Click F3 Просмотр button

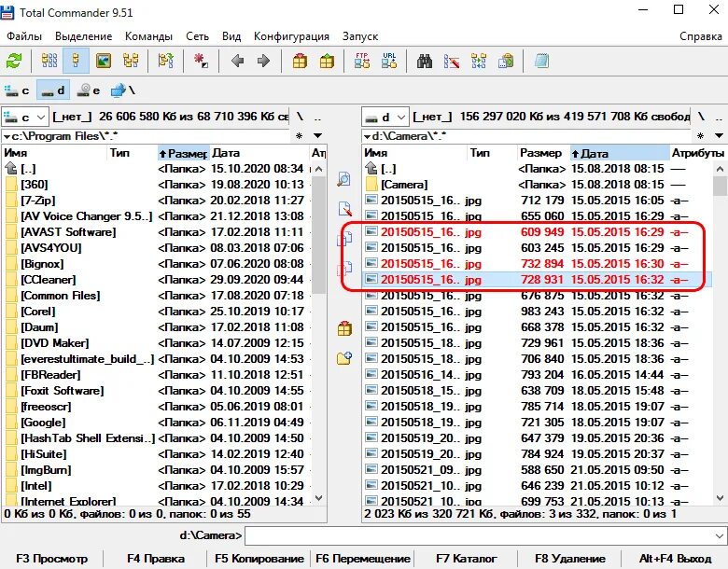(51, 559)
